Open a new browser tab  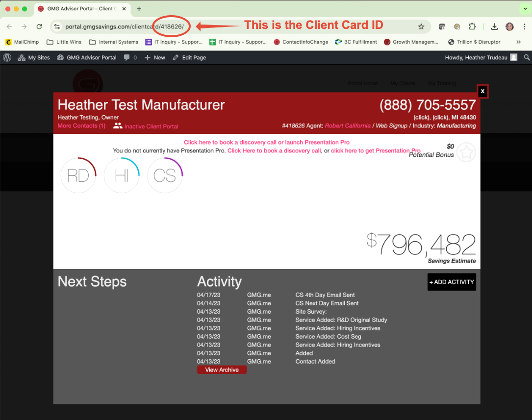pyautogui.click(x=139, y=9)
